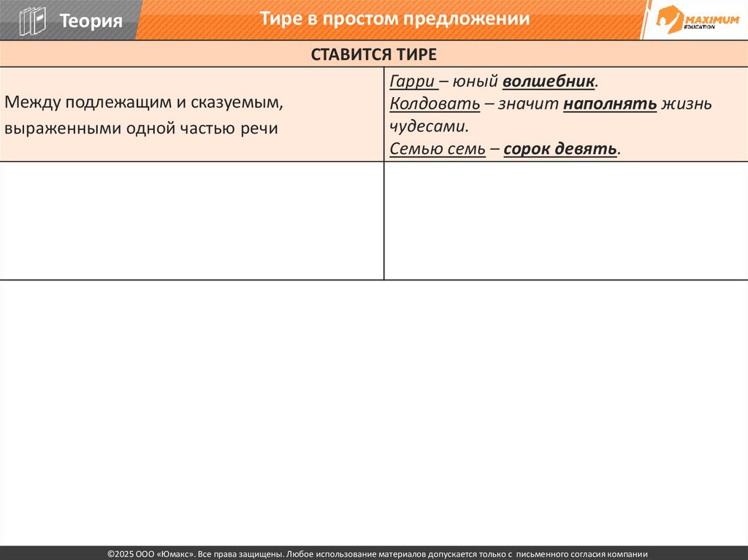Image resolution: width=748 pixels, height=560 pixels.
Task: Click the copyright notice '©2025 ООО «Юмакс»'
Action: [x=150, y=554]
